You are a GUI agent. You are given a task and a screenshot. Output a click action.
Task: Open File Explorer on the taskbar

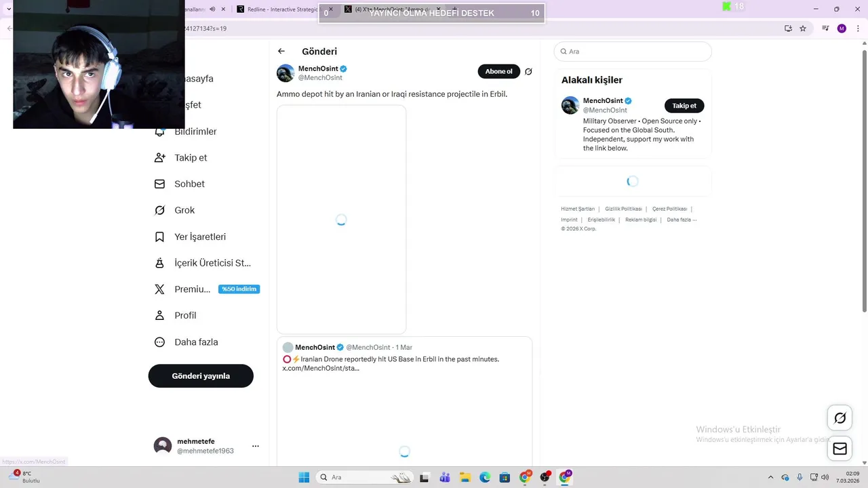(x=465, y=477)
